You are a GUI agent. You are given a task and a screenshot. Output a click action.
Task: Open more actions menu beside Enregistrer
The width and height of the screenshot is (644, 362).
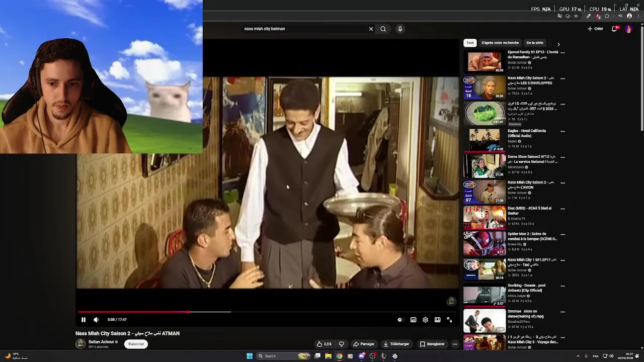point(455,344)
